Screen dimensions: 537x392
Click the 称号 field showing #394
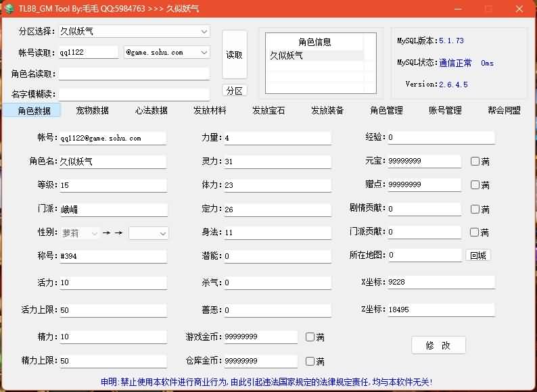(x=114, y=256)
